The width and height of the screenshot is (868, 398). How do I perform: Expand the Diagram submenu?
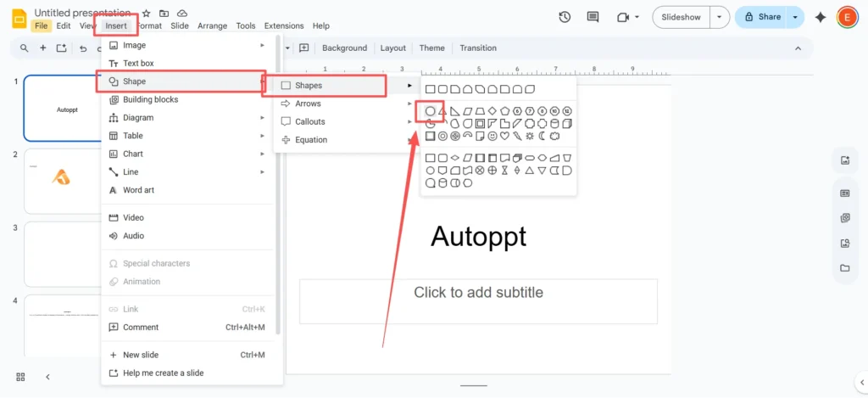tap(263, 117)
